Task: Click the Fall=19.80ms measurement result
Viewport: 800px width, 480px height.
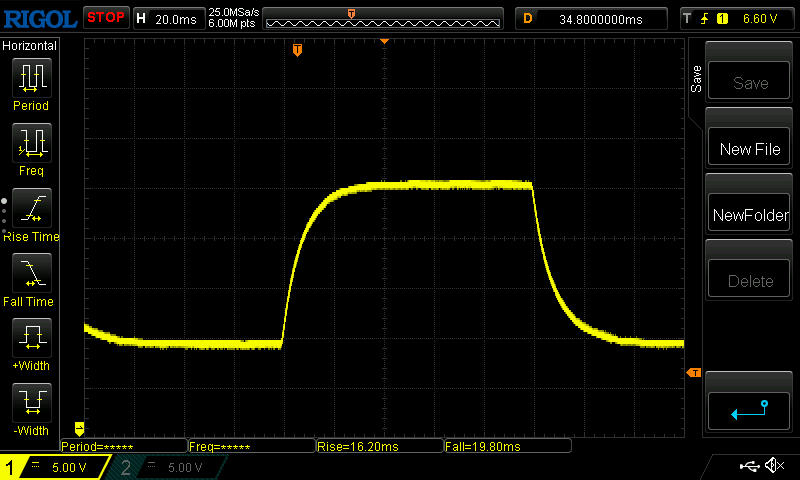Action: click(x=508, y=446)
